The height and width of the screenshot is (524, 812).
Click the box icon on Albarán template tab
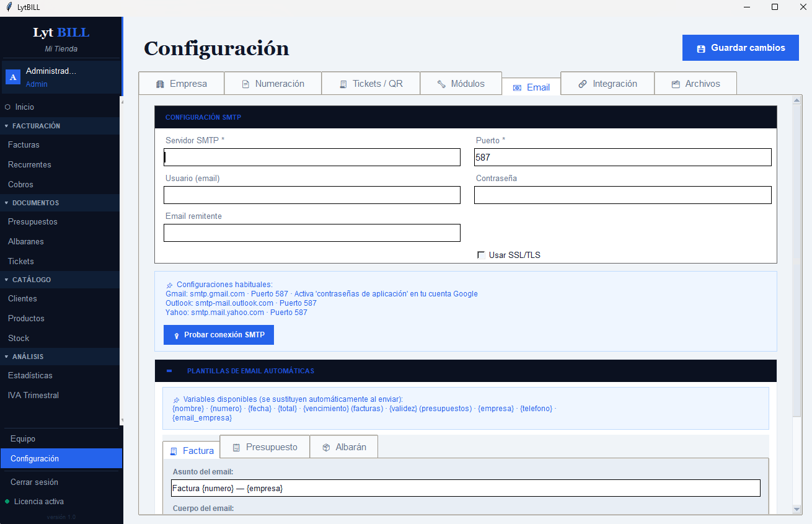pyautogui.click(x=326, y=447)
